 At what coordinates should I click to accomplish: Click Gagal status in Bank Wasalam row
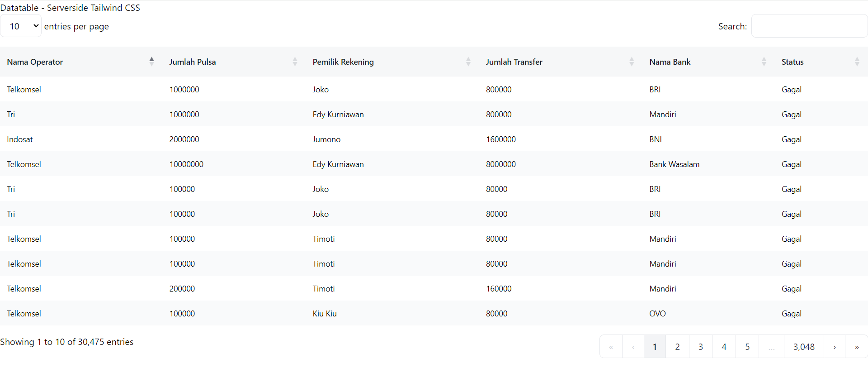click(792, 164)
